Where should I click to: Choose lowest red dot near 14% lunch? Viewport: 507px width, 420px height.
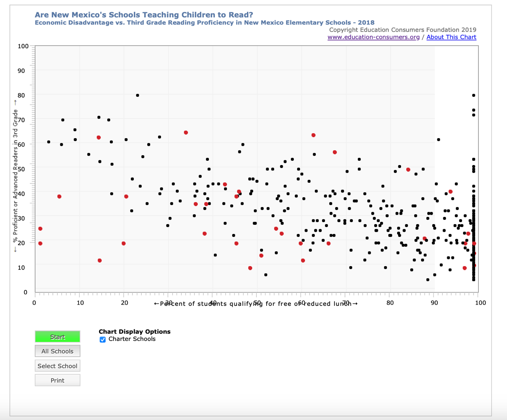[100, 260]
